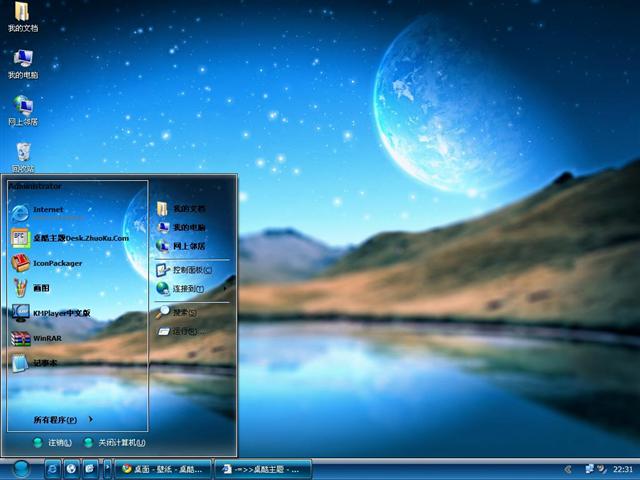
Task: Open 记事本 notepad from the Start menu
Action: coord(34,363)
